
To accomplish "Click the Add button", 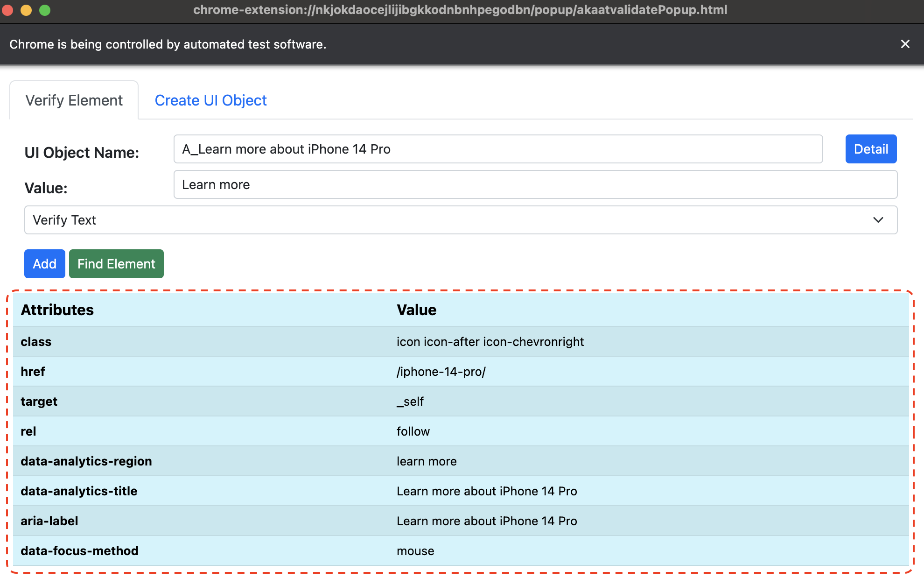I will (x=44, y=264).
